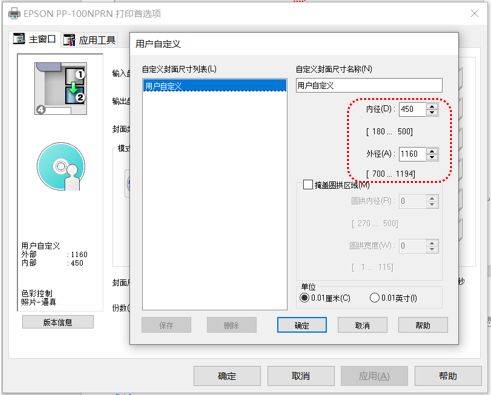Open the 应用工具 tab
Viewport: 491px width, 395px height.
pyautogui.click(x=89, y=40)
